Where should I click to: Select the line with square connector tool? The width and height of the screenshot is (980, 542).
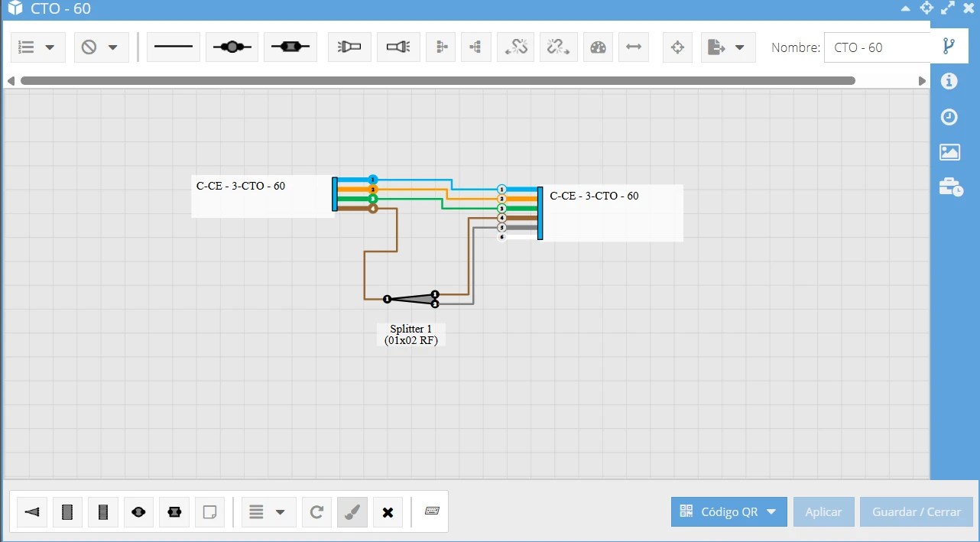[290, 47]
